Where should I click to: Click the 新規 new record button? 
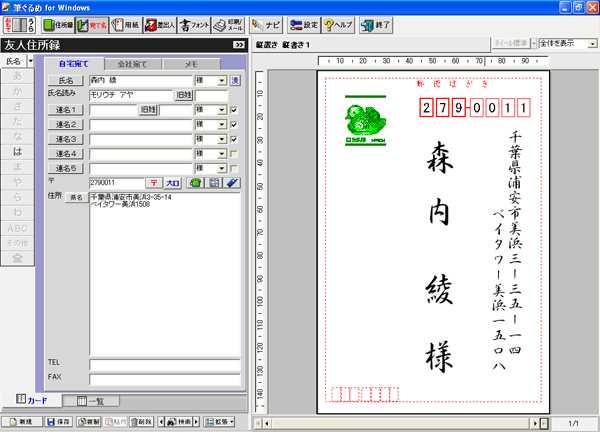coord(21,423)
